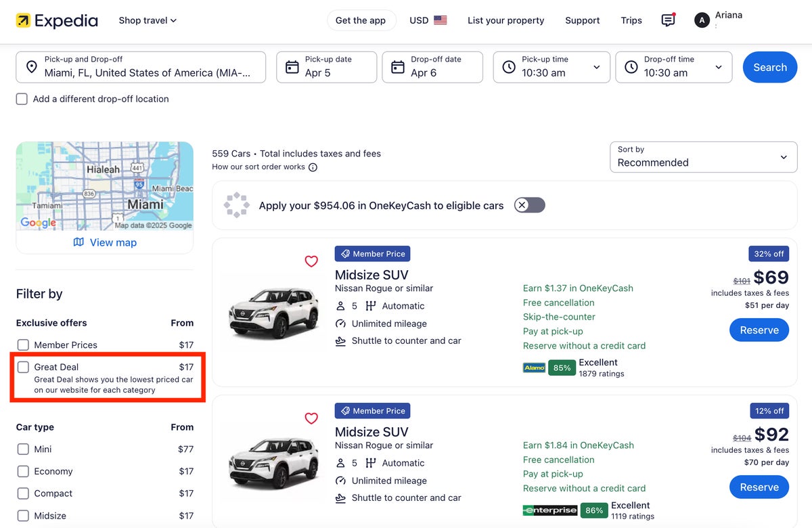
Task: Check the Economy car type filter
Action: (x=23, y=472)
